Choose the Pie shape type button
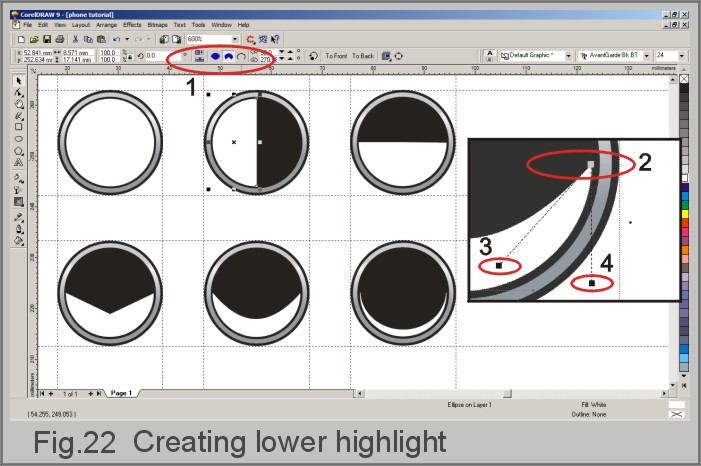Screen dimensions: 701x466 click(228, 56)
